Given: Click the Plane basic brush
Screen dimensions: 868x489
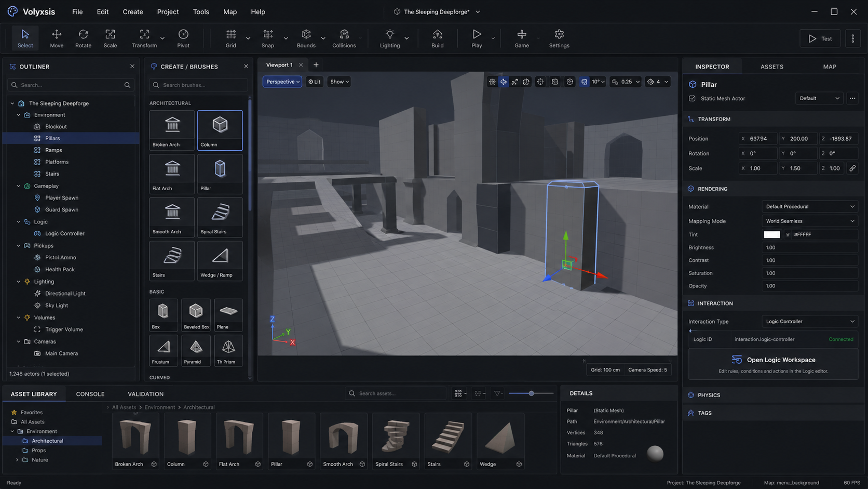Looking at the screenshot, I should [x=228, y=315].
